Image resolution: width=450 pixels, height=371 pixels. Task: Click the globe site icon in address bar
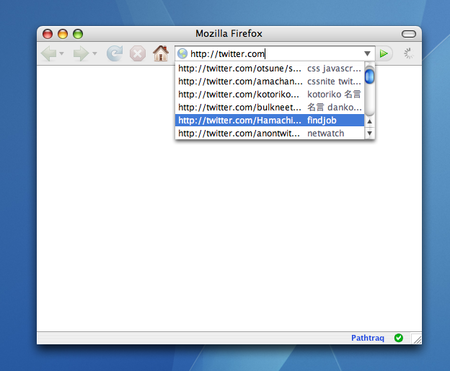click(x=182, y=53)
